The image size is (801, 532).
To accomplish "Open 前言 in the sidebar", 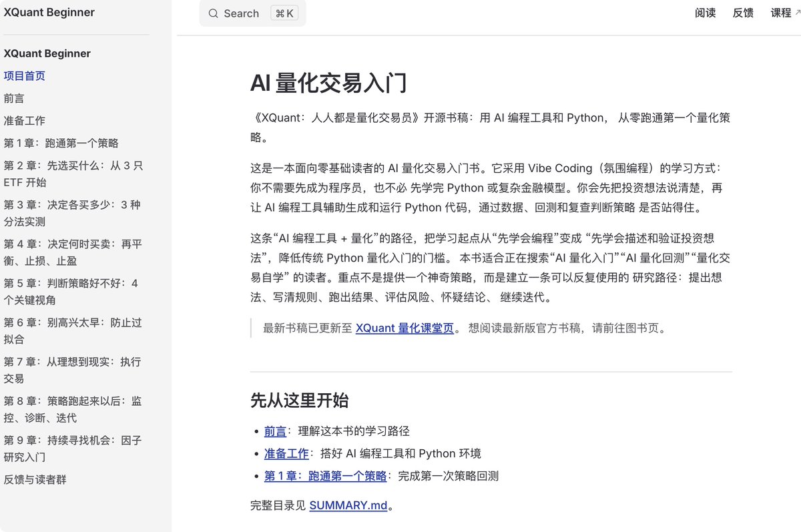I will click(x=14, y=98).
